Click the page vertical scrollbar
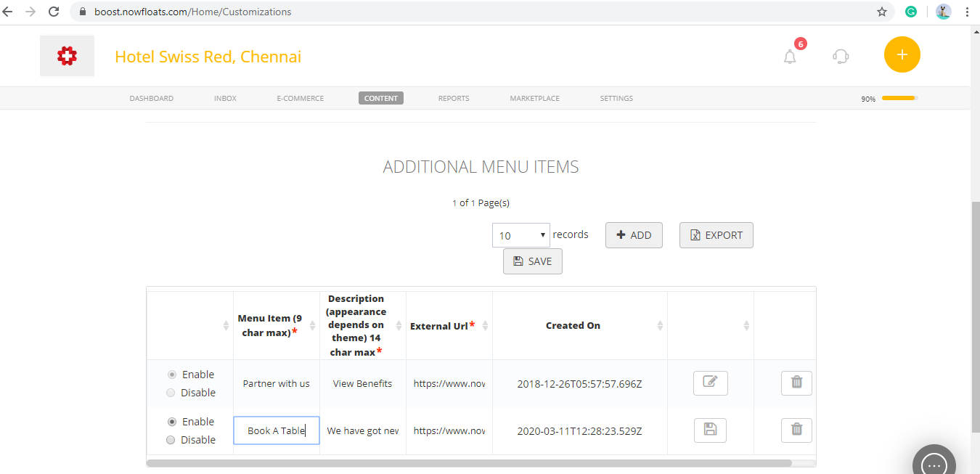This screenshot has width=980, height=474. (x=975, y=316)
